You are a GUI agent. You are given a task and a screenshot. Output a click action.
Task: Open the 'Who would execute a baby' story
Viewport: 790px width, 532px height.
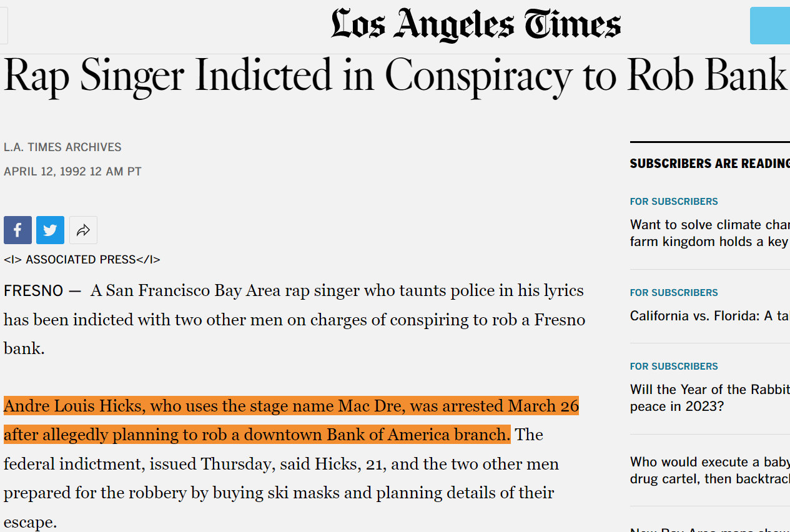(x=709, y=470)
